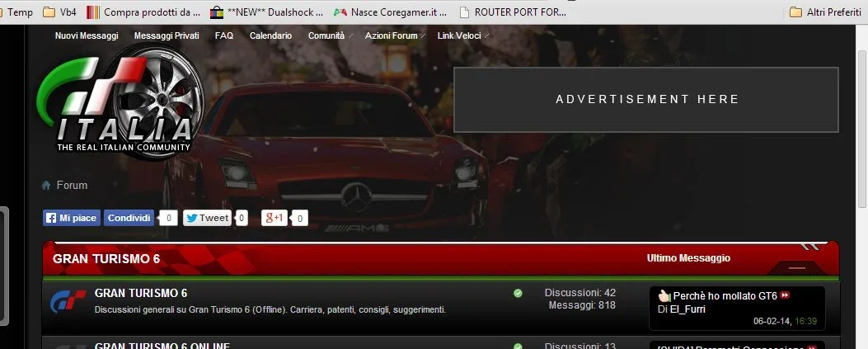Expand the Comunità menu
Screen dimensions: 868x349
pyautogui.click(x=329, y=35)
